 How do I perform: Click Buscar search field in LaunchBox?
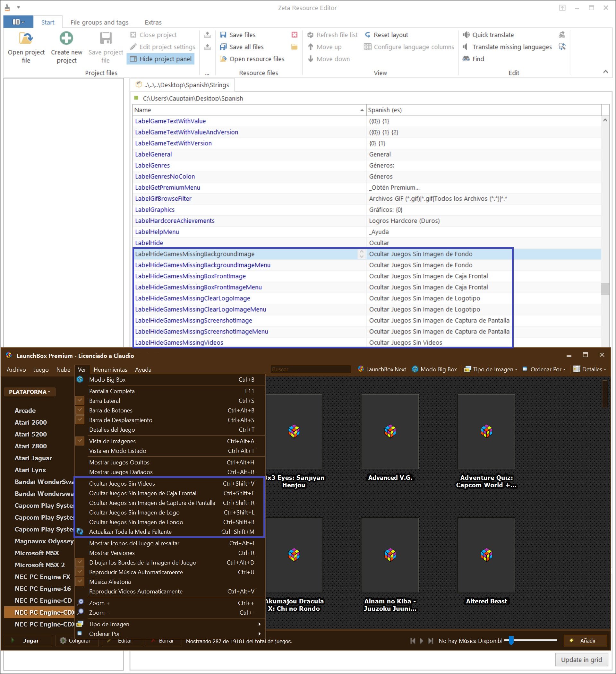click(x=310, y=369)
